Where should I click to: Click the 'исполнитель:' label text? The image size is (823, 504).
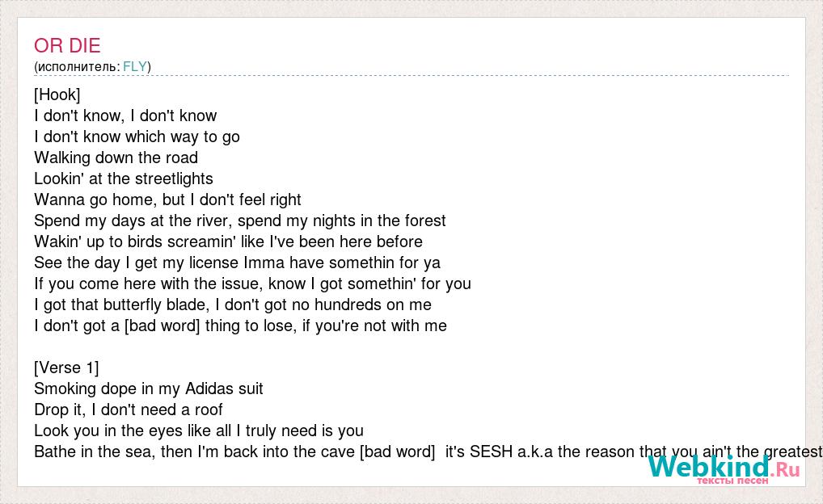[78, 66]
